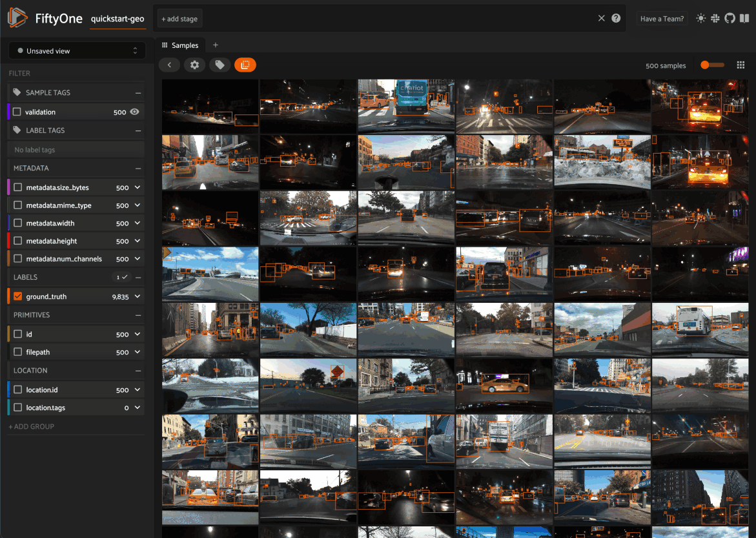Expand the metadata.num_channels filter chevron
Image resolution: width=756 pixels, height=538 pixels.
pos(138,258)
